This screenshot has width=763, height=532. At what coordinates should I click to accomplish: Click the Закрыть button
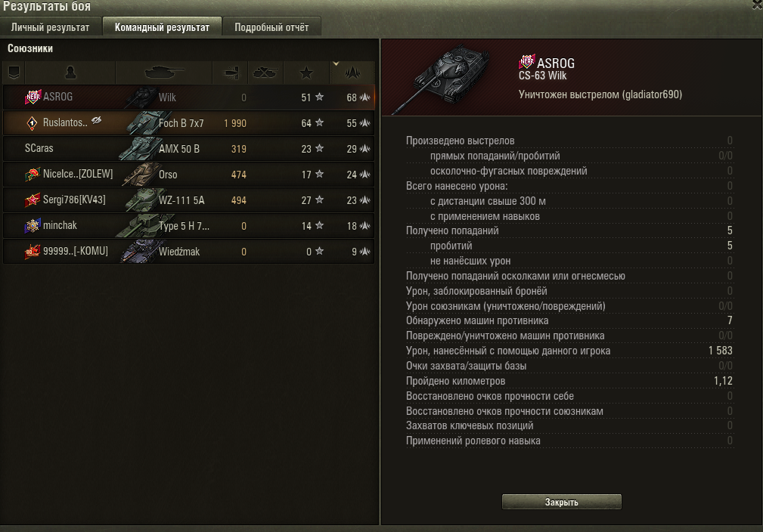562,502
